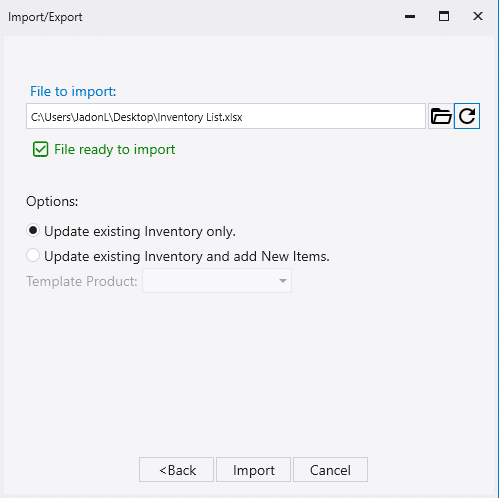Minimize the Import/Export window
The height and width of the screenshot is (498, 499).
(410, 16)
